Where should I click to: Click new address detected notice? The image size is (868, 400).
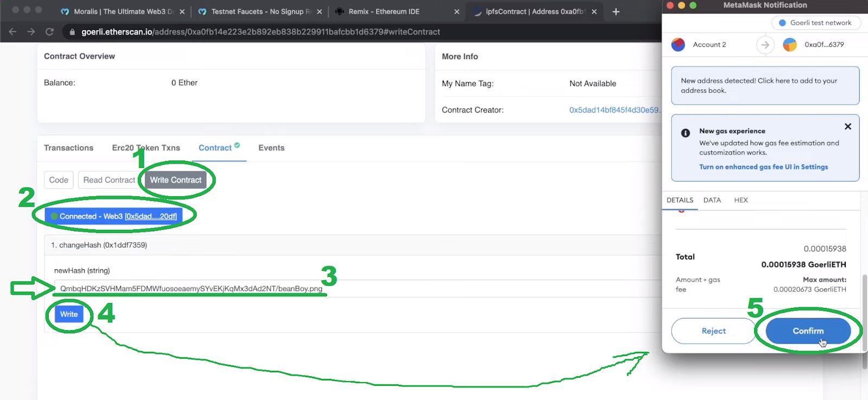pyautogui.click(x=765, y=86)
